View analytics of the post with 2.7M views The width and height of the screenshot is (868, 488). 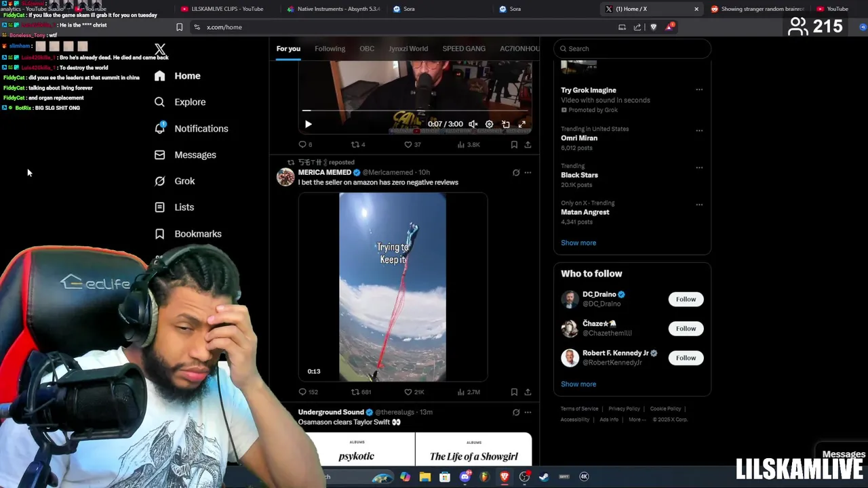pyautogui.click(x=469, y=392)
